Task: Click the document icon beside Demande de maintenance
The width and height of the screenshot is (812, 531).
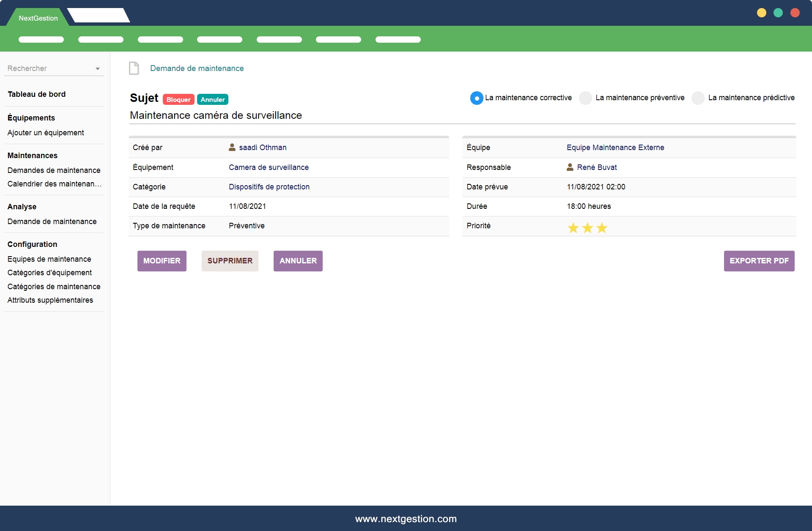Action: (134, 68)
